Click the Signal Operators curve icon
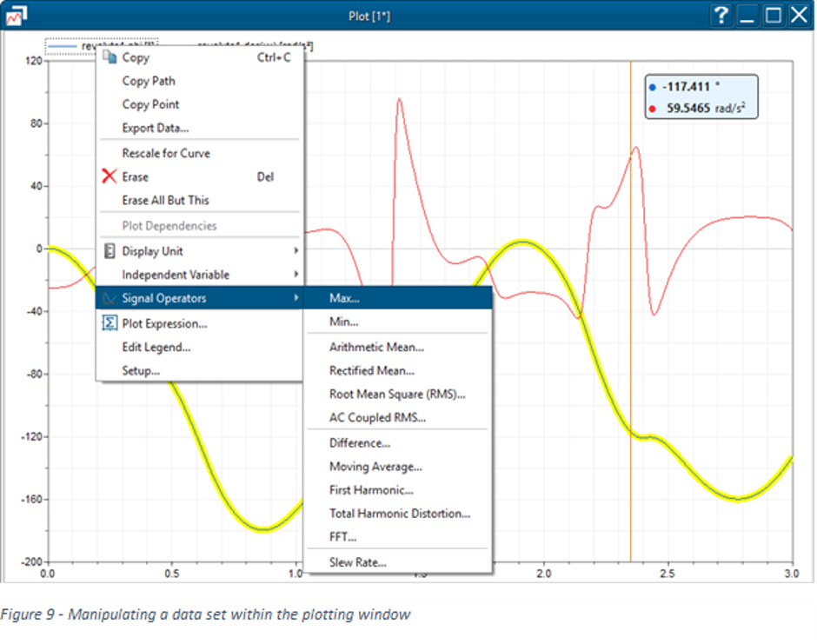This screenshot has width=817, height=644. point(110,298)
